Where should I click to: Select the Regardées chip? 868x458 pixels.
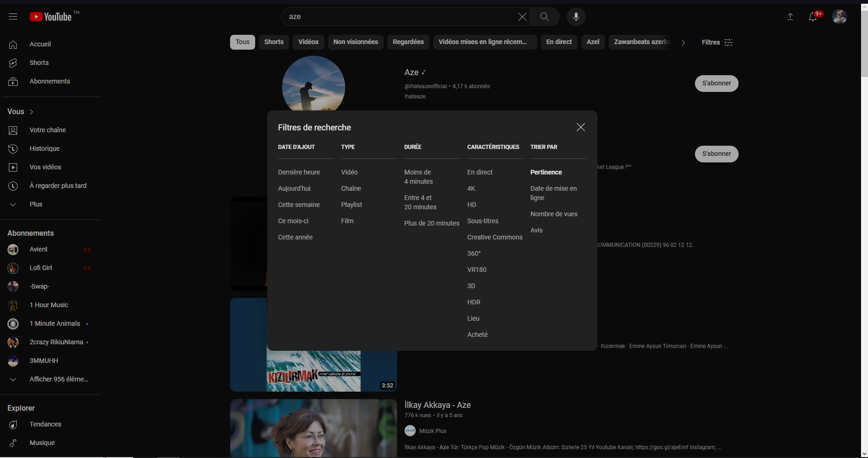pos(408,42)
